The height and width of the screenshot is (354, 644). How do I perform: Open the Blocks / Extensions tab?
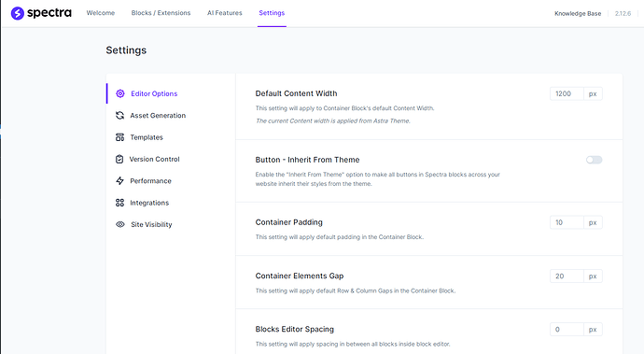pos(161,13)
